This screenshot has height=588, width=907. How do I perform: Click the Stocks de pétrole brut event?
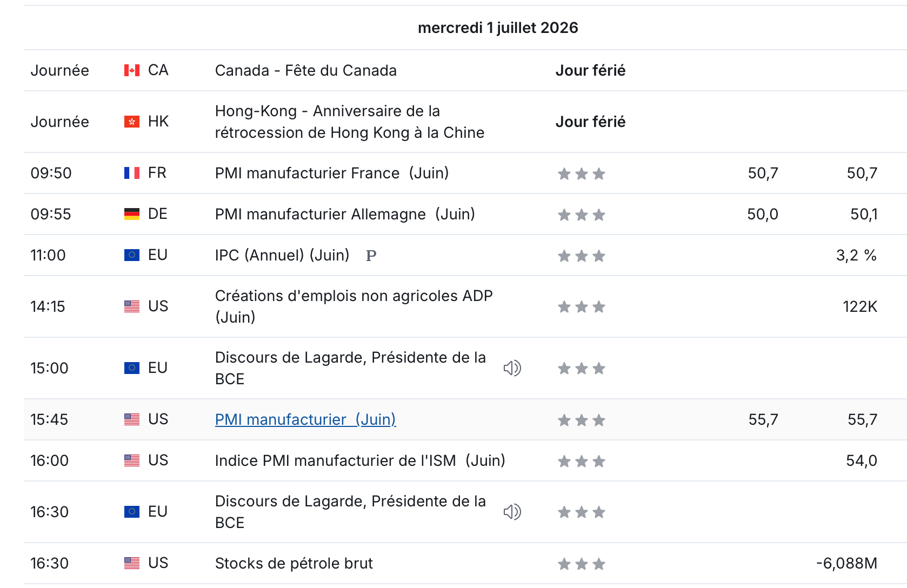tap(294, 563)
